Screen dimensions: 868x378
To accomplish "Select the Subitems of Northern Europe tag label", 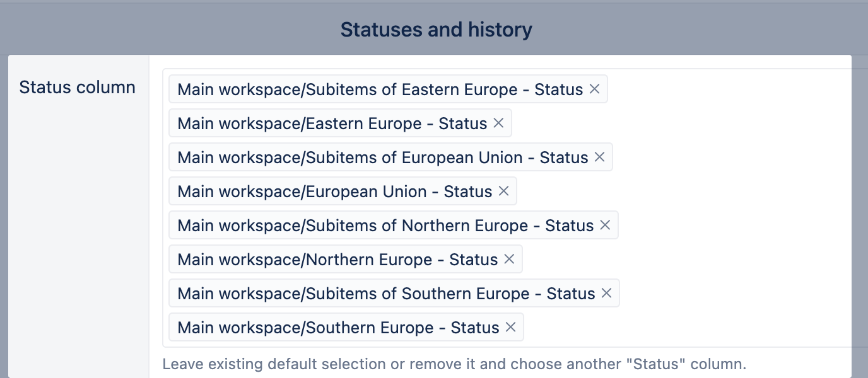I will (x=385, y=226).
